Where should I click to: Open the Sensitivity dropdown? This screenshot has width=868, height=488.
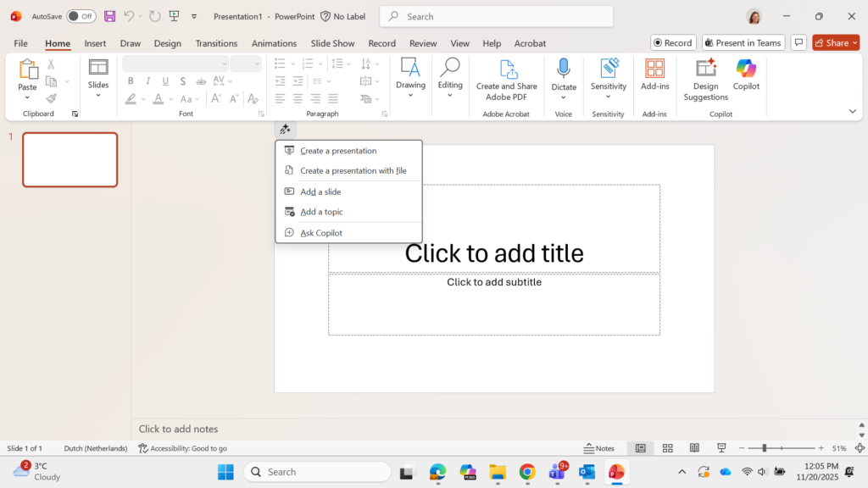tap(609, 96)
